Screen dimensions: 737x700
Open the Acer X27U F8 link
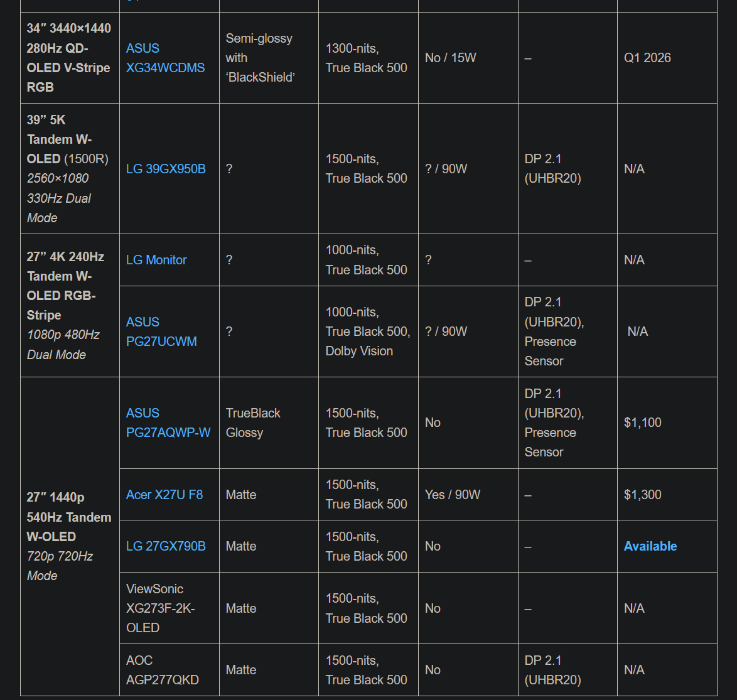point(164,495)
